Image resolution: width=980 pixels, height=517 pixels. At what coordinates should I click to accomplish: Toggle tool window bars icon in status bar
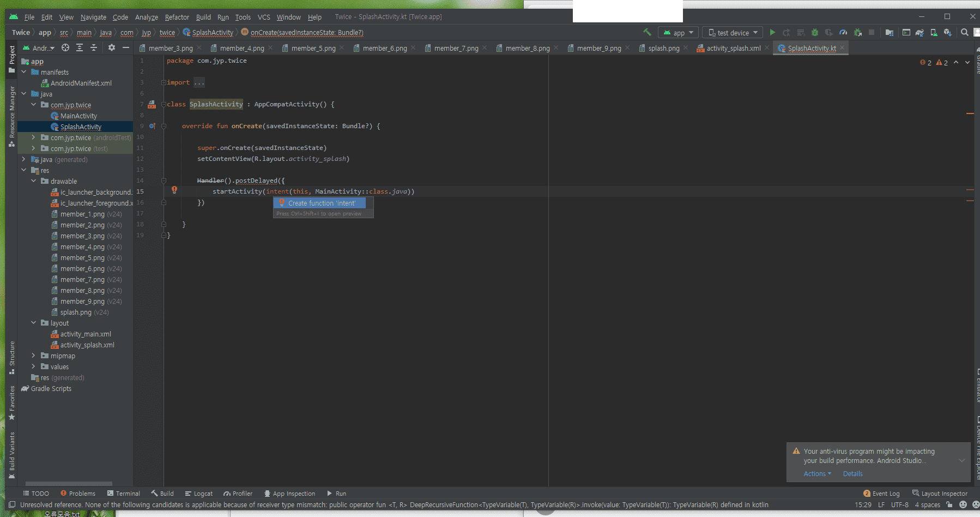coord(11,504)
